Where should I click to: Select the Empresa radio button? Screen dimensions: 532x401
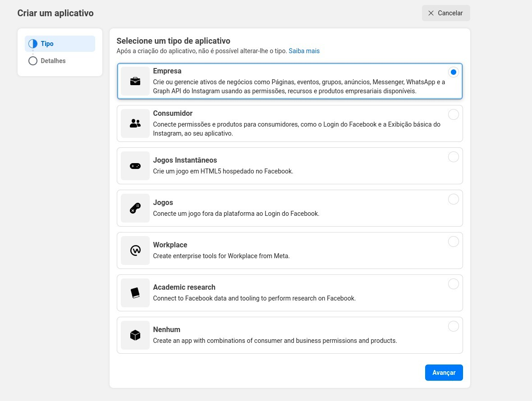453,72
